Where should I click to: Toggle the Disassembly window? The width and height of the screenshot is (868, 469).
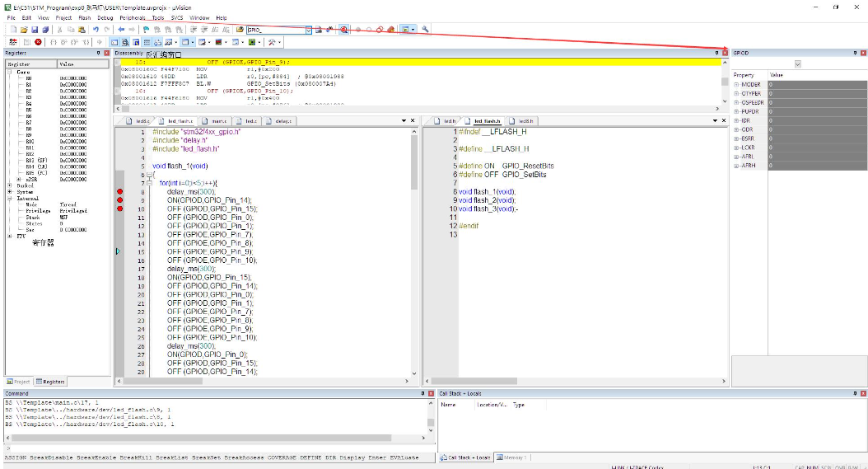[x=125, y=42]
